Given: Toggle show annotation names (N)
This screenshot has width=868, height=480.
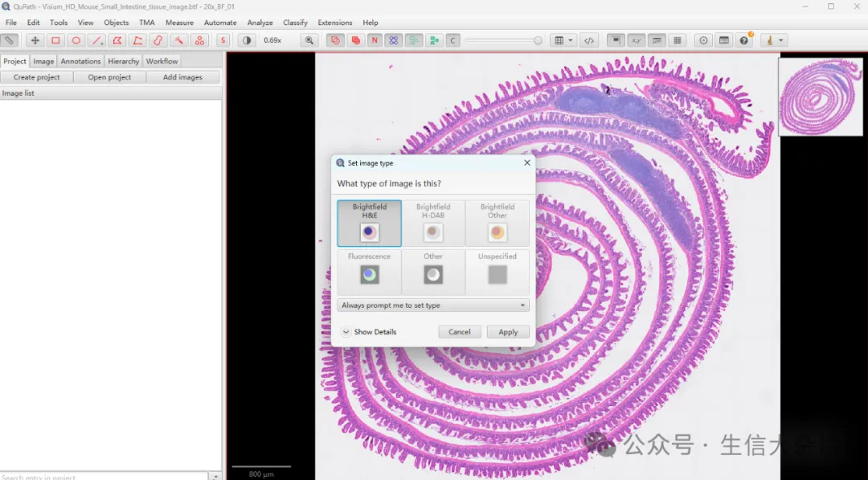Looking at the screenshot, I should tap(375, 40).
